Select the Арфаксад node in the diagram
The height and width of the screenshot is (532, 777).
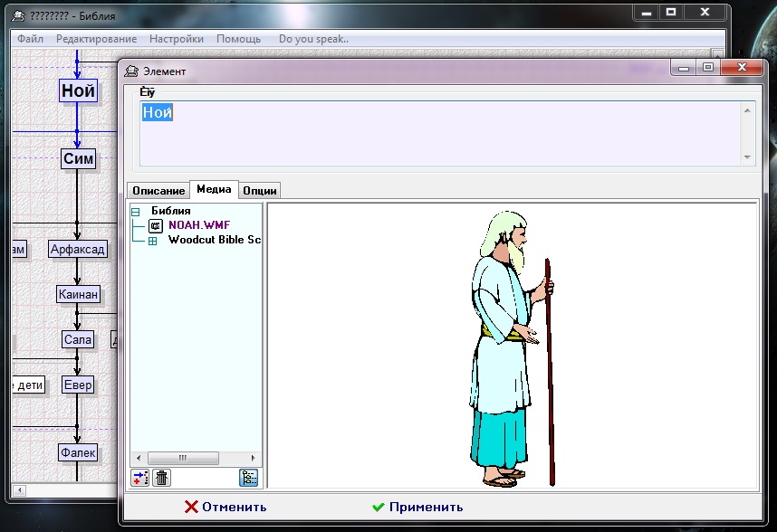[x=78, y=249]
